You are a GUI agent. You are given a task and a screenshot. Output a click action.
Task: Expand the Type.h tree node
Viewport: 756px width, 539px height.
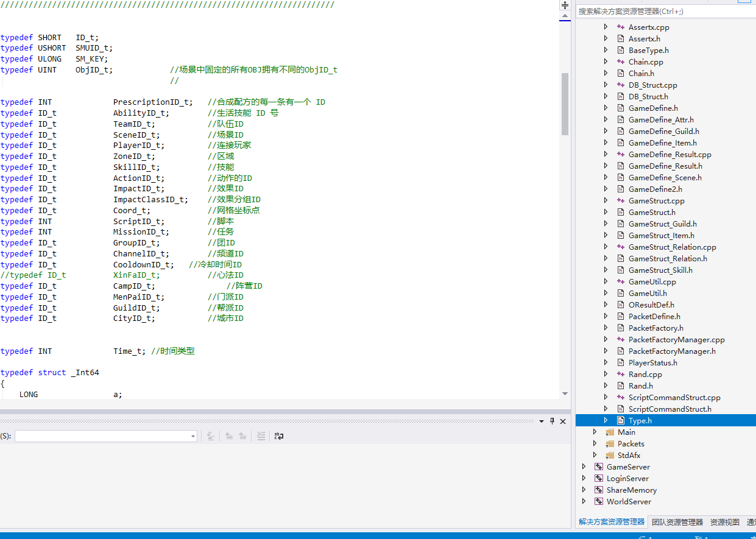(x=606, y=420)
